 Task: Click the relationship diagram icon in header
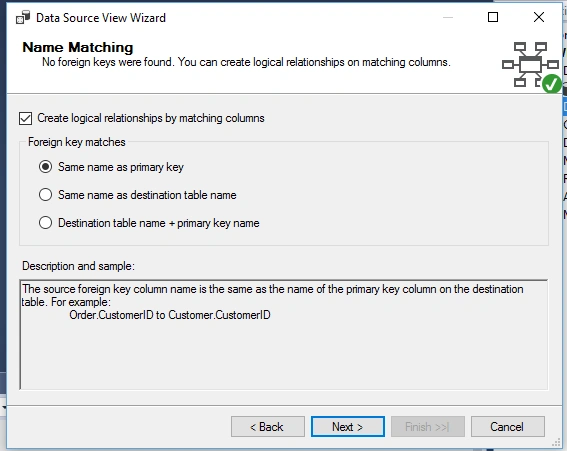[530, 64]
